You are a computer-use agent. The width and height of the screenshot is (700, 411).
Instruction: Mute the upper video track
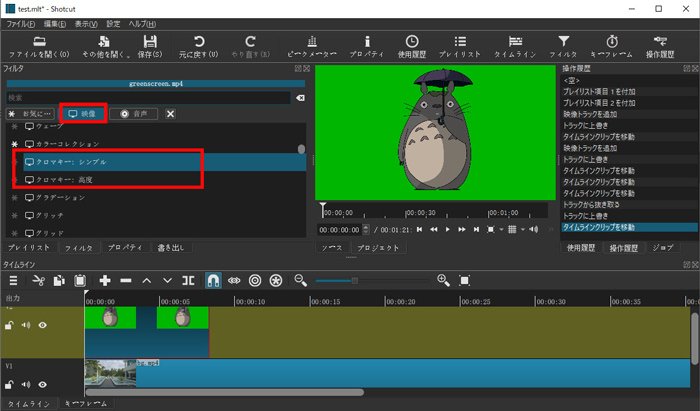[26, 325]
